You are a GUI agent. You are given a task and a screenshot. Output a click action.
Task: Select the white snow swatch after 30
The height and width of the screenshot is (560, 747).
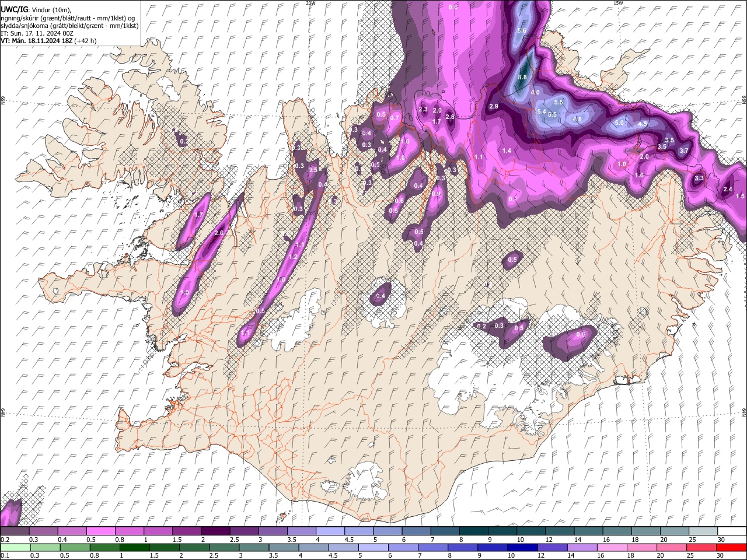(732, 531)
